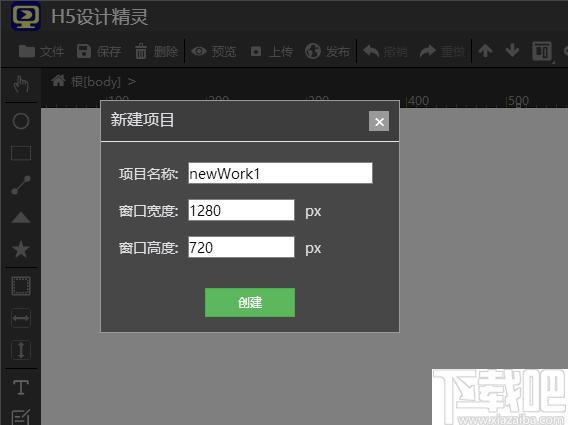Click the 保存 save button
The image size is (568, 425).
[x=99, y=51]
